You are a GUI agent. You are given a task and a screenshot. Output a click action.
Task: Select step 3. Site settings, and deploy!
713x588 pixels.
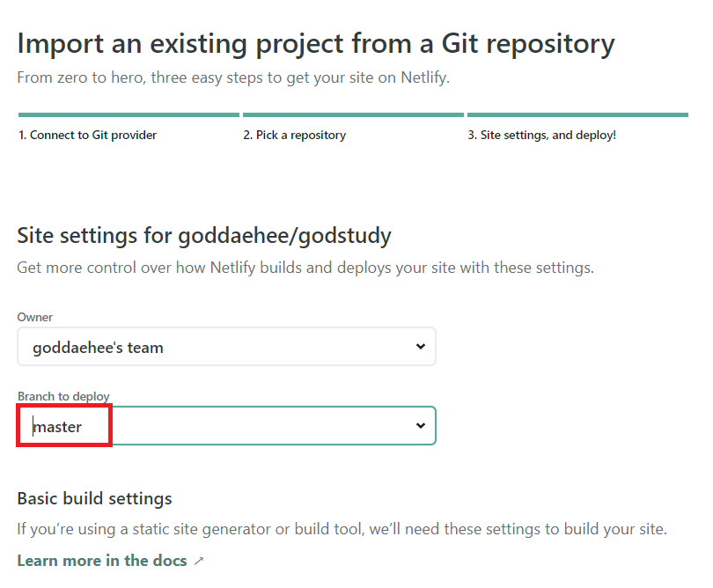point(541,135)
